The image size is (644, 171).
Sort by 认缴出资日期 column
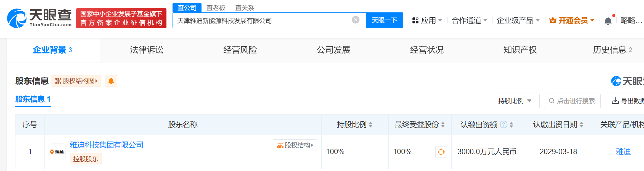point(581,125)
